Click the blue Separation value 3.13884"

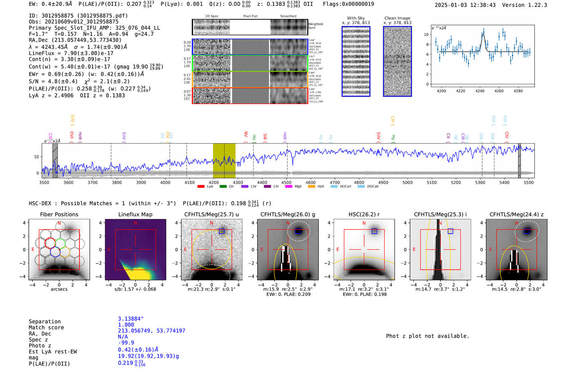pyautogui.click(x=130, y=319)
